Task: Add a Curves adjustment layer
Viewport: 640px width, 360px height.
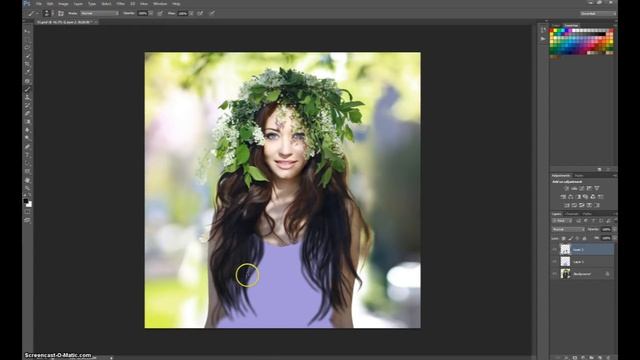Action: [582, 188]
